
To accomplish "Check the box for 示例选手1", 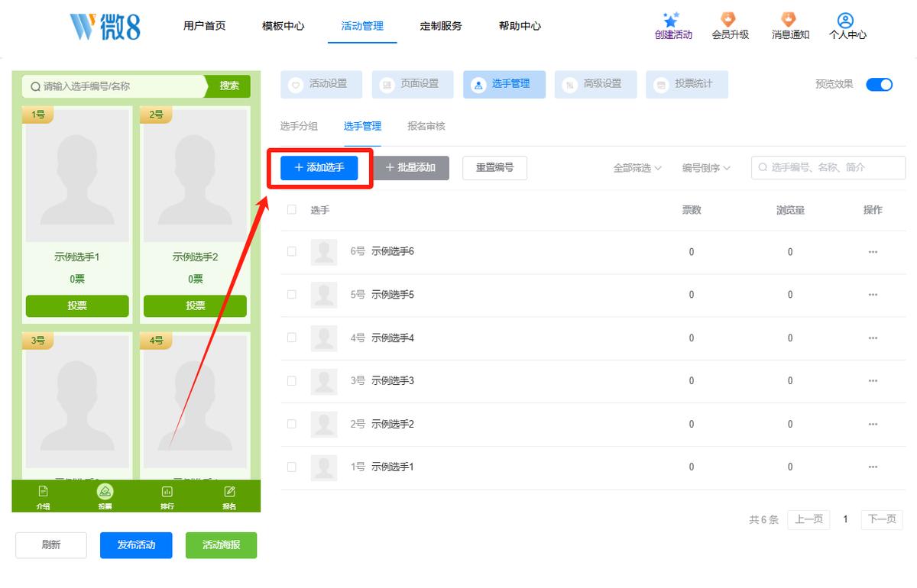I will (291, 466).
